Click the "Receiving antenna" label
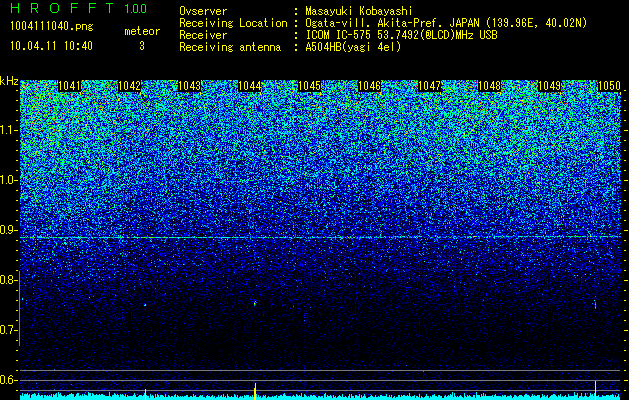 [230, 47]
